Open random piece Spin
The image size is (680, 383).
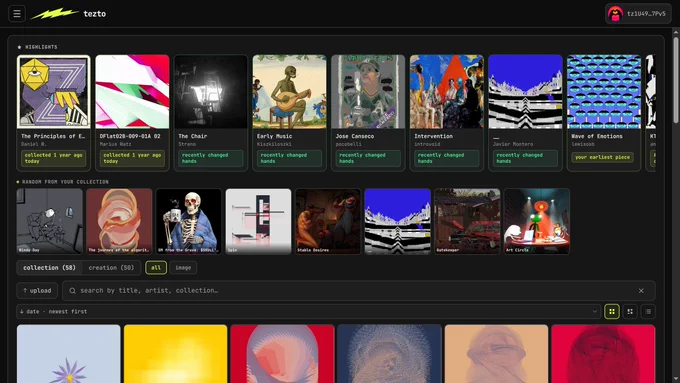[258, 221]
